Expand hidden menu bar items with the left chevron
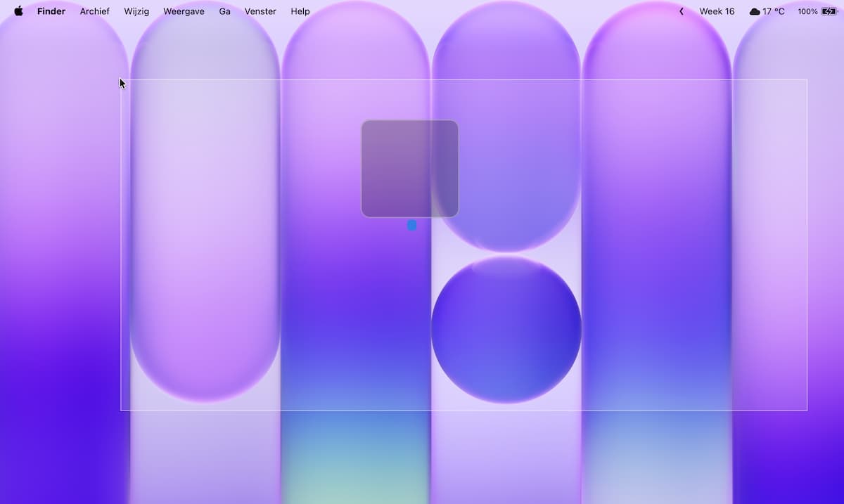Screen dimensions: 844x504 pos(681,11)
